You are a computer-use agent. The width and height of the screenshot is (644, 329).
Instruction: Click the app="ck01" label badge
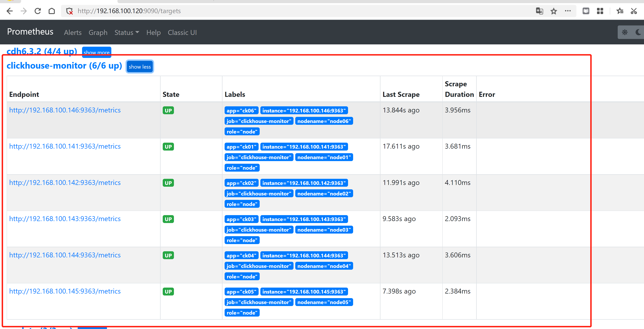[241, 147]
